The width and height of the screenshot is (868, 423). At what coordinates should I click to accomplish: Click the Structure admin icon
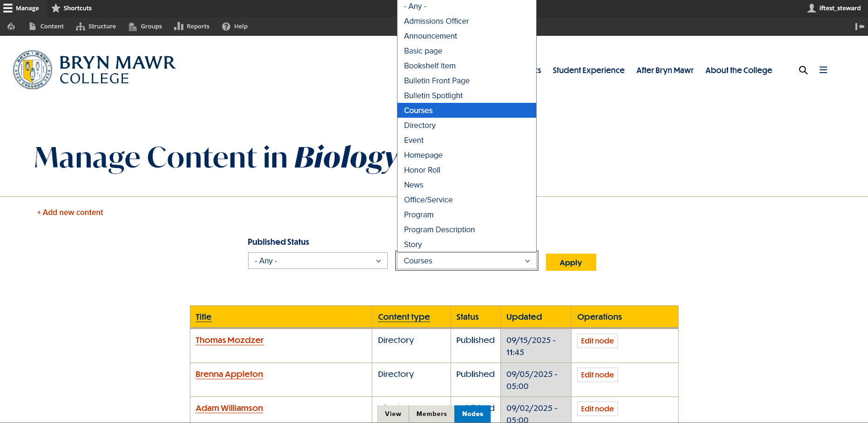pyautogui.click(x=80, y=27)
